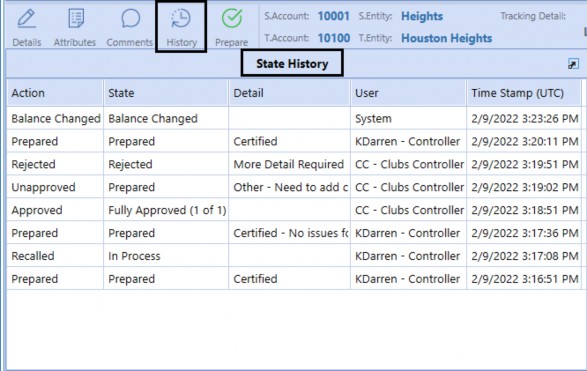Viewport: 587px width, 371px height.
Task: Open the Comments speech bubble icon
Action: click(x=130, y=19)
